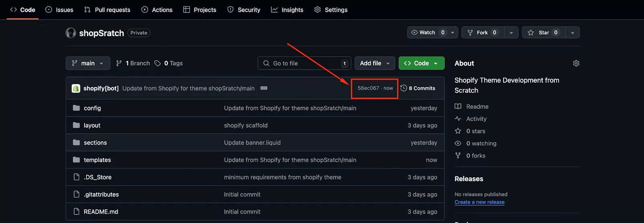Screen dimensions: 644x223
Task: Open the config folder
Action: pos(92,108)
